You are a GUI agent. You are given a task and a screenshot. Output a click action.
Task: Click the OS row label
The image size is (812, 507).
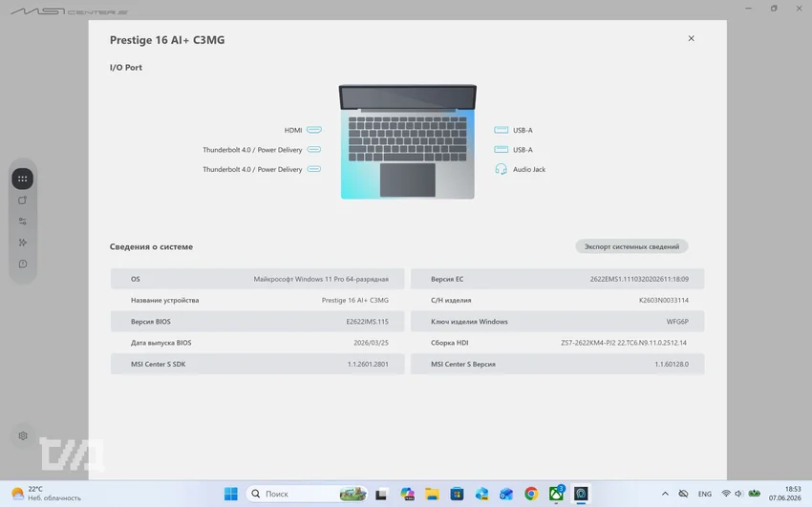point(135,279)
